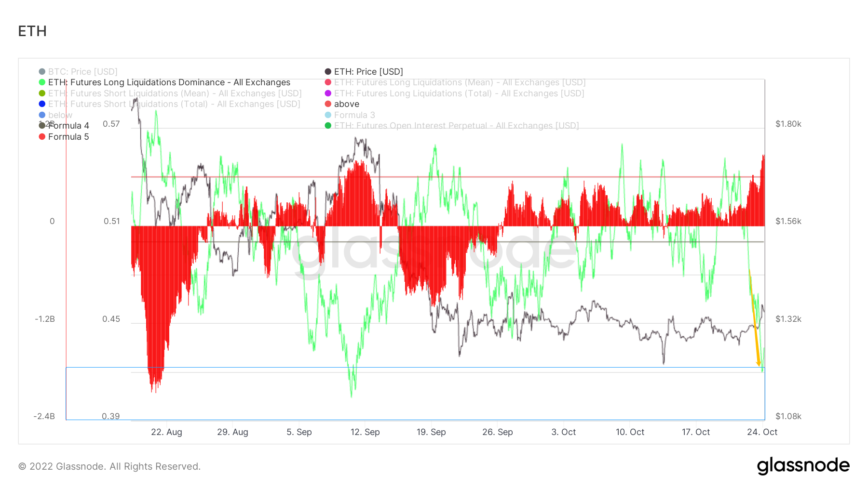868x488 pixels.
Task: Toggle the Long Liquidations Dominance series
Action: tap(169, 82)
